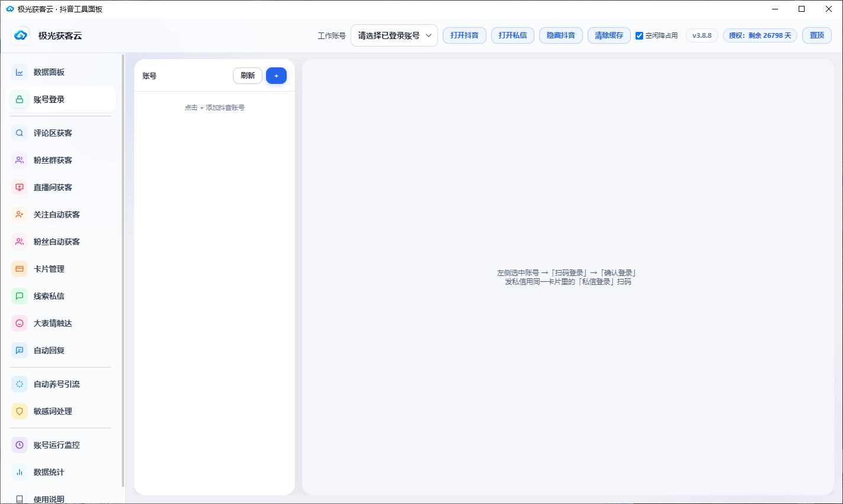Viewport: 843px width, 504px height.
Task: Open 自动养号引流 spinner icon
Action: [x=20, y=384]
